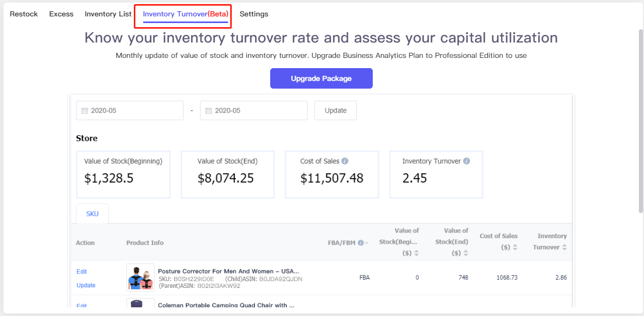Click the calendar icon in the end date field
Image resolution: width=644 pixels, height=316 pixels.
(x=209, y=111)
